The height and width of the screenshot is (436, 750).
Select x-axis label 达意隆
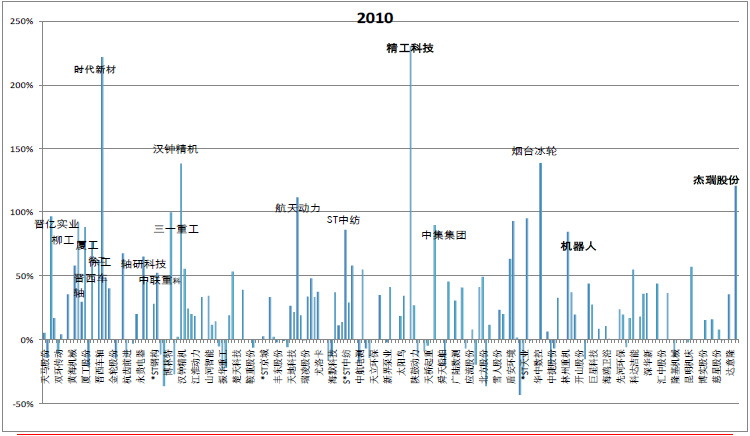[x=731, y=363]
